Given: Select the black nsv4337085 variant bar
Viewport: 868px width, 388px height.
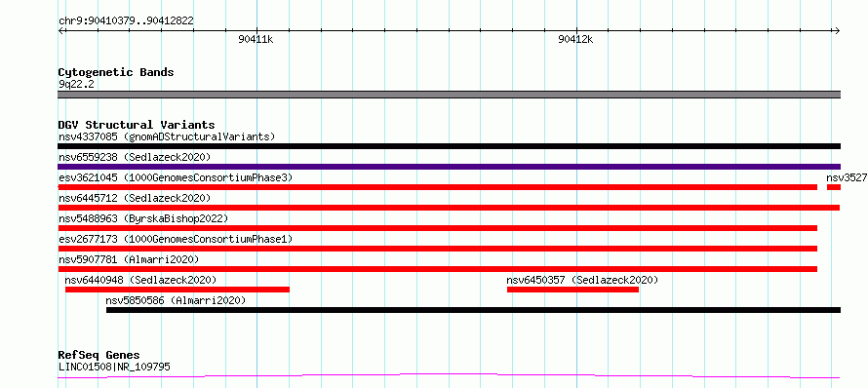Looking at the screenshot, I should coord(449,146).
